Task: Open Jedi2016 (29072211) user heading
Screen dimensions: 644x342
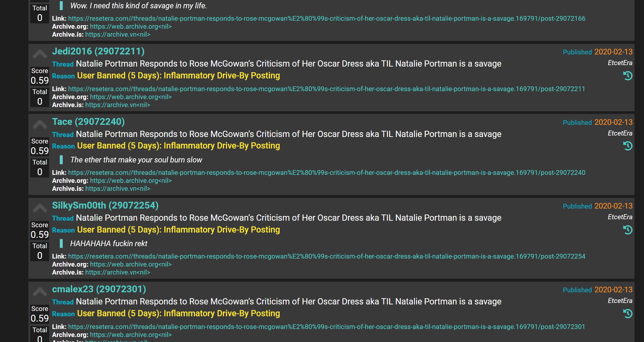Action: pos(98,51)
